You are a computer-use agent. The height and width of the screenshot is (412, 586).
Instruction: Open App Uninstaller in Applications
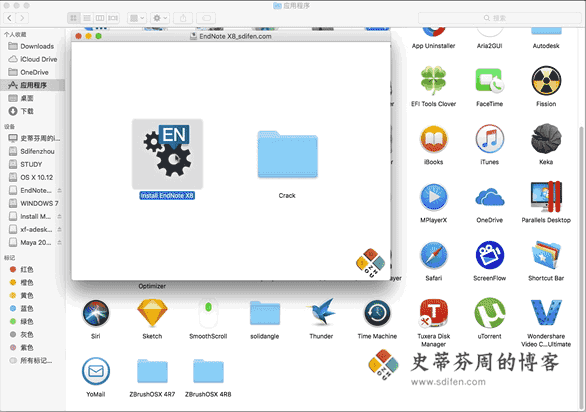tap(434, 32)
